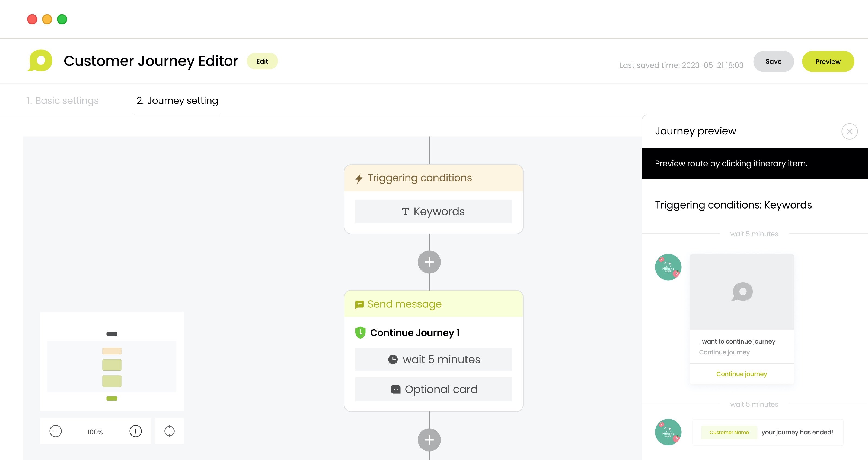Open the Optional card item
The height and width of the screenshot is (460, 868).
pos(433,389)
